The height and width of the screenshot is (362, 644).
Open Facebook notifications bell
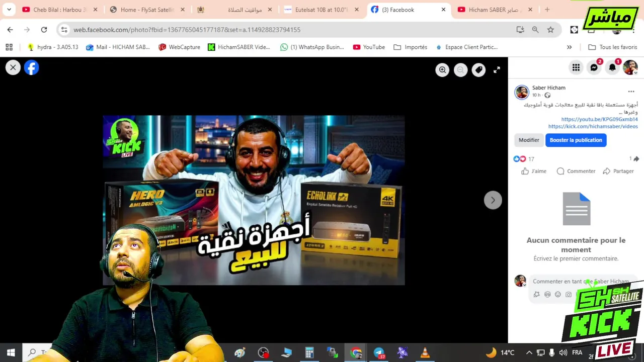[x=612, y=67]
